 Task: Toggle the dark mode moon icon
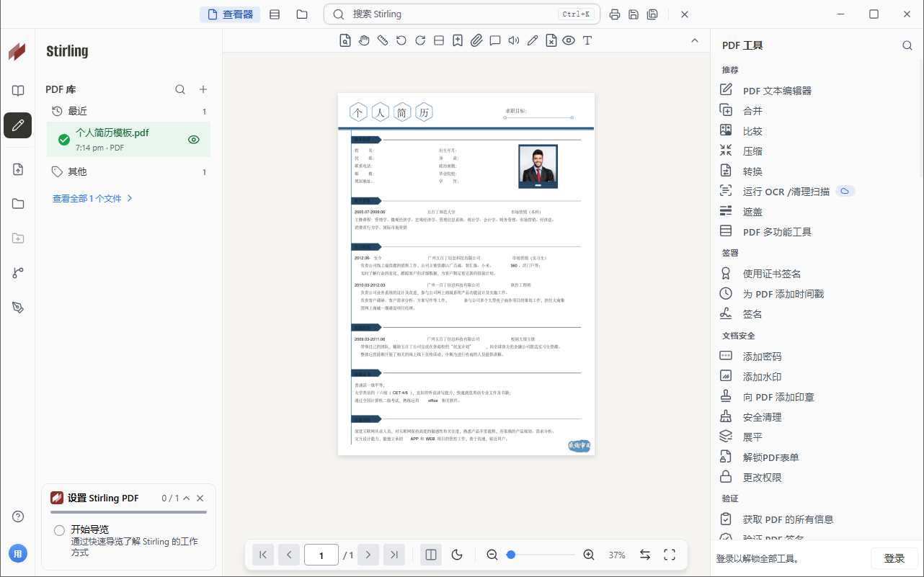457,555
